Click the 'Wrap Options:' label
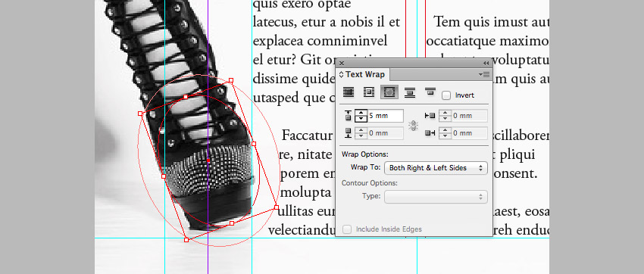Screen dimensions: 644x274 tap(364, 154)
